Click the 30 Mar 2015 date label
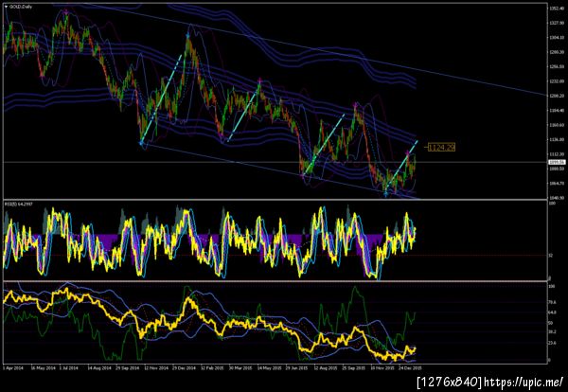 tap(240, 367)
